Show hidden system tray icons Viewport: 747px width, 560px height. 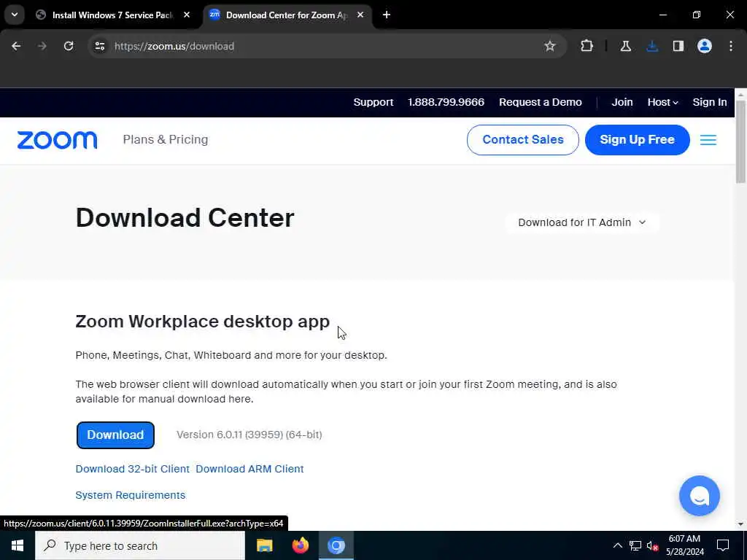(617, 545)
